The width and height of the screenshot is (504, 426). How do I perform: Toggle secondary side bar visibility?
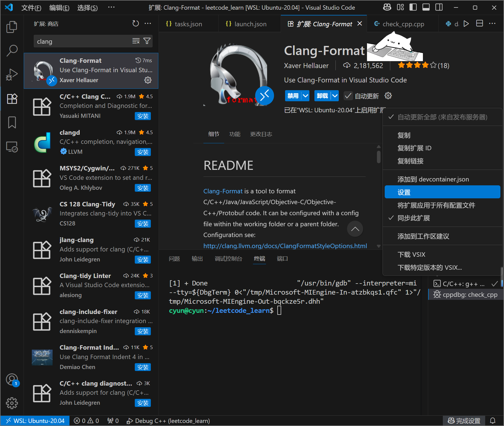point(439,7)
